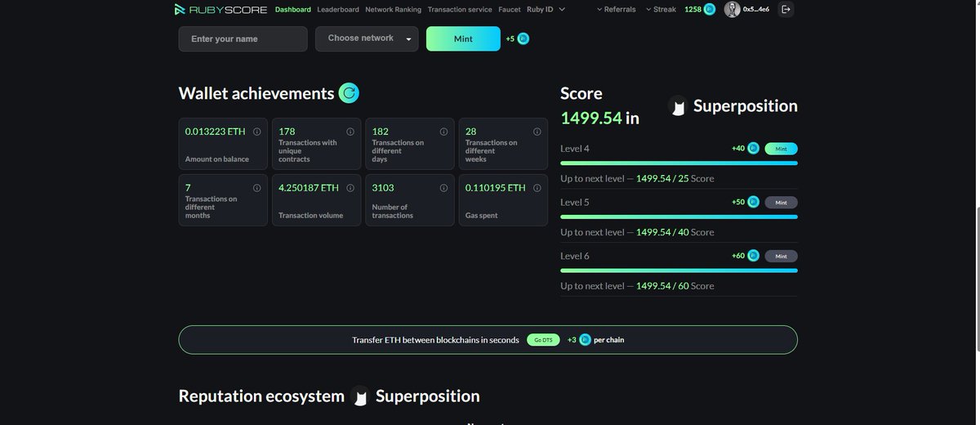This screenshot has height=425, width=980.
Task: Click the logout icon in header
Action: tap(786, 9)
